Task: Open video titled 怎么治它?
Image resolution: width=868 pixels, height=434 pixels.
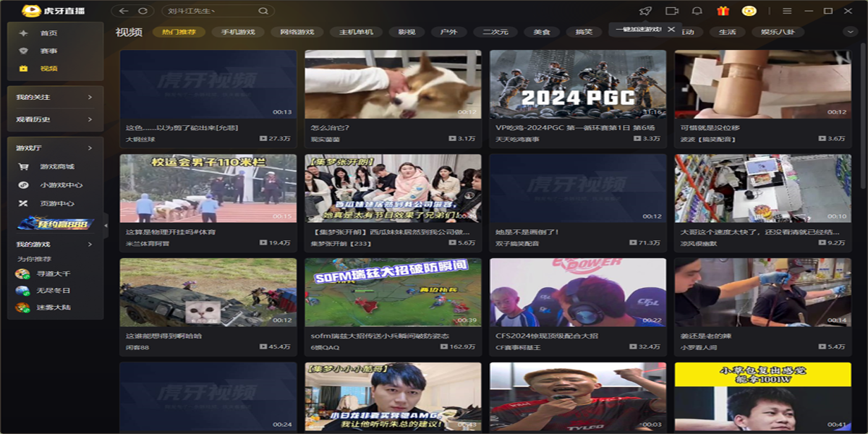Action: [330, 128]
